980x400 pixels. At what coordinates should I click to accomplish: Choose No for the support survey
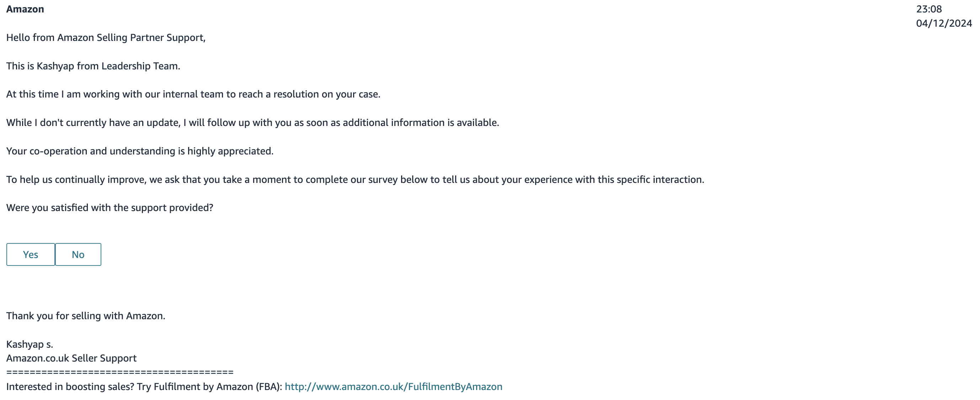click(78, 254)
